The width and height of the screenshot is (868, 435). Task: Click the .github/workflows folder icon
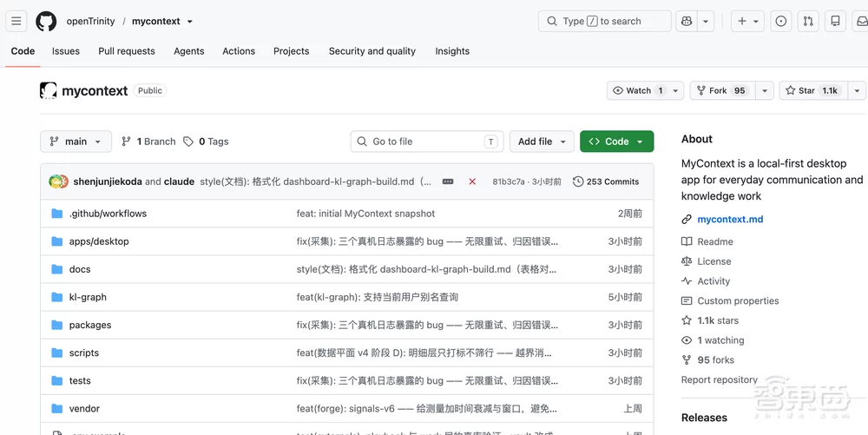(57, 214)
